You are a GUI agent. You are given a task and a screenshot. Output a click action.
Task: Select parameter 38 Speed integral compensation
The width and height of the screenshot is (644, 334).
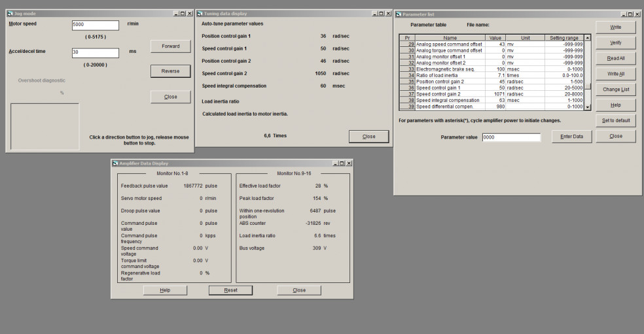(492, 100)
